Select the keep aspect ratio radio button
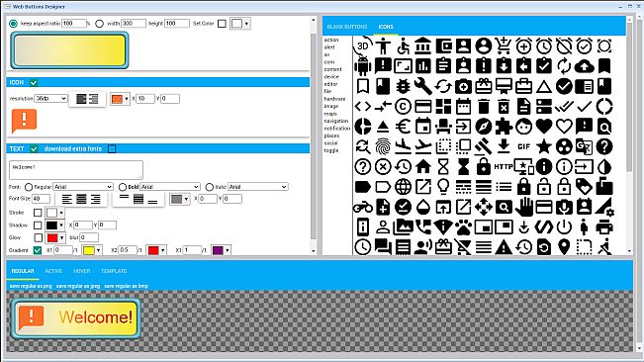 coord(13,24)
